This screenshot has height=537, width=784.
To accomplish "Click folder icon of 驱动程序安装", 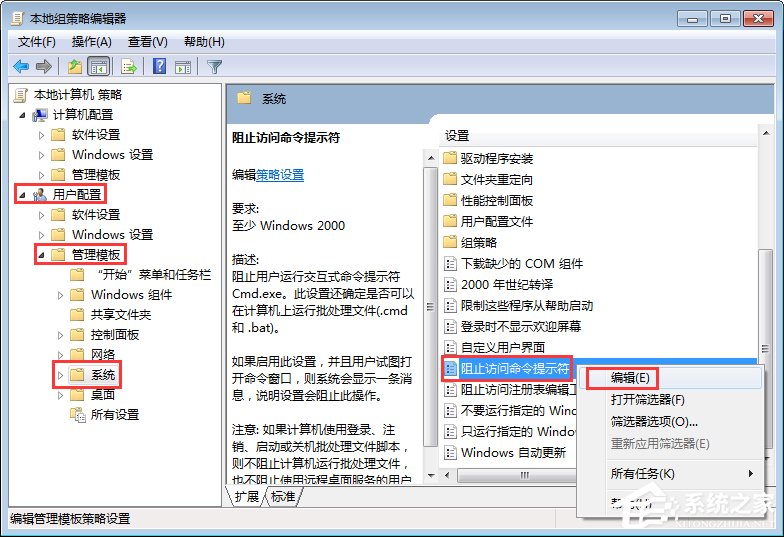I will tap(450, 158).
